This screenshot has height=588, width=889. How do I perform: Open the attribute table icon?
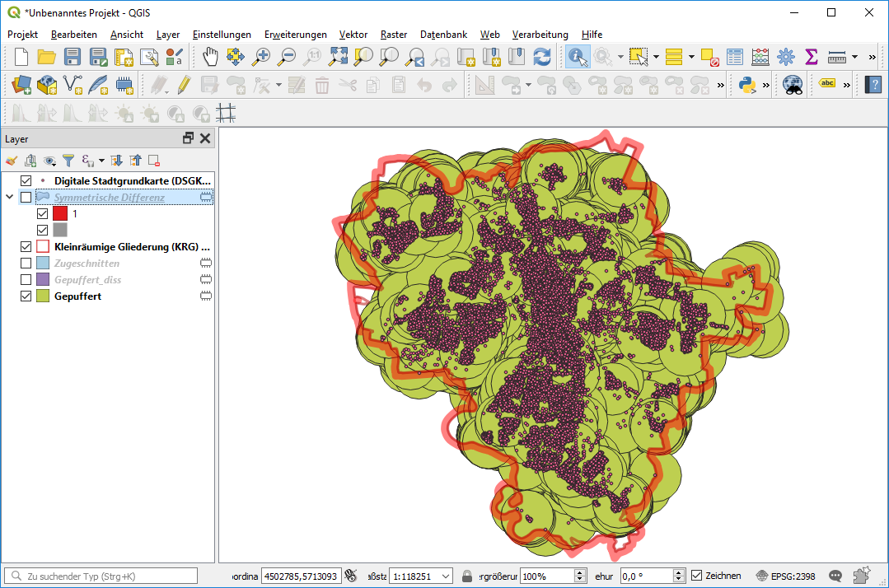[735, 57]
